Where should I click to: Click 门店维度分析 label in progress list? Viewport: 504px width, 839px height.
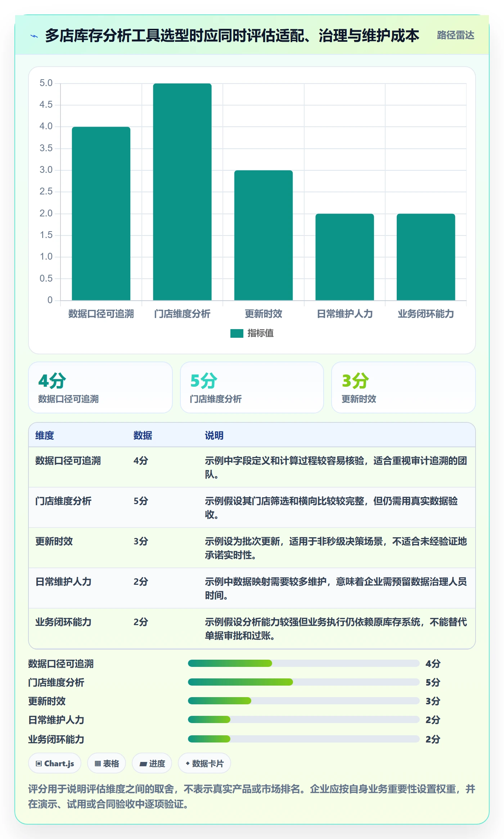[x=56, y=682]
